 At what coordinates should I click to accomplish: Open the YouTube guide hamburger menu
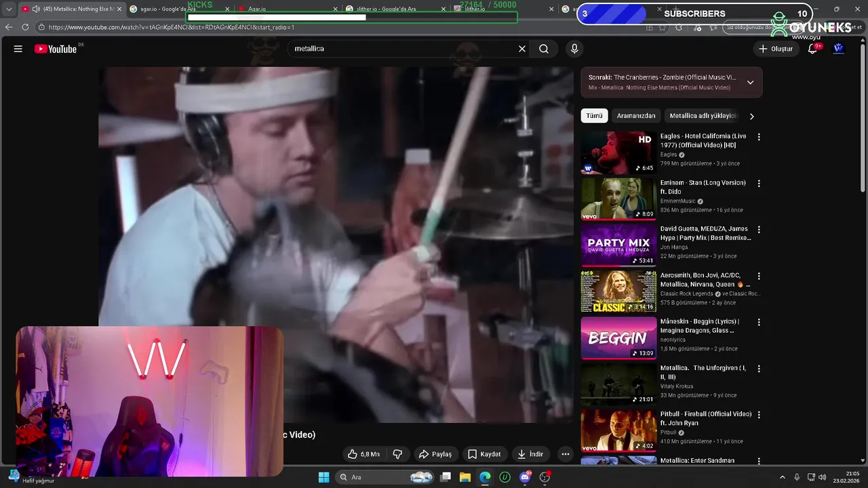point(18,49)
